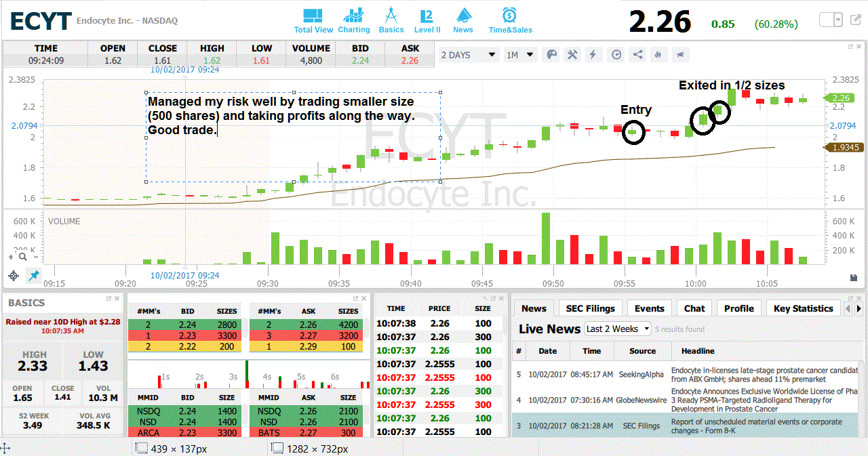
Task: Select the 2.23 bid row with 3300 size
Action: coord(184,336)
